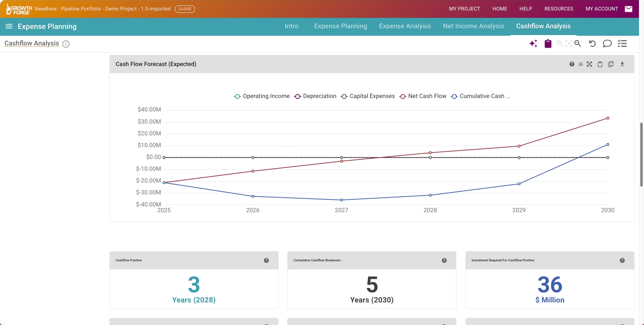Click the AI sparkle assistant icon
Viewport: 644px width, 325px height.
pyautogui.click(x=533, y=43)
